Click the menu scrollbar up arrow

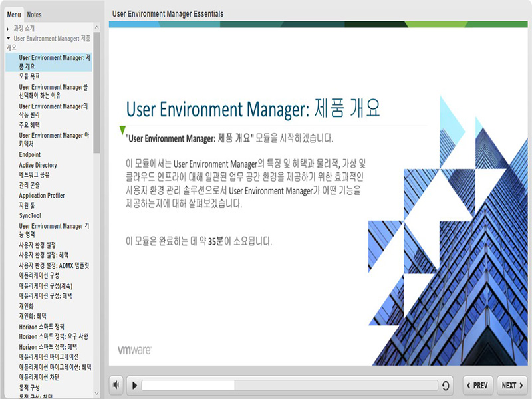pos(96,27)
